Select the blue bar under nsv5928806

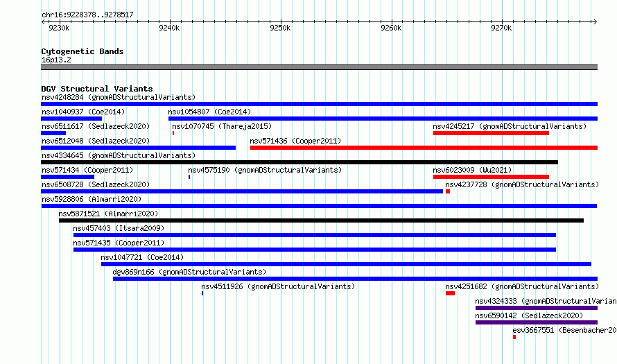pyautogui.click(x=319, y=206)
